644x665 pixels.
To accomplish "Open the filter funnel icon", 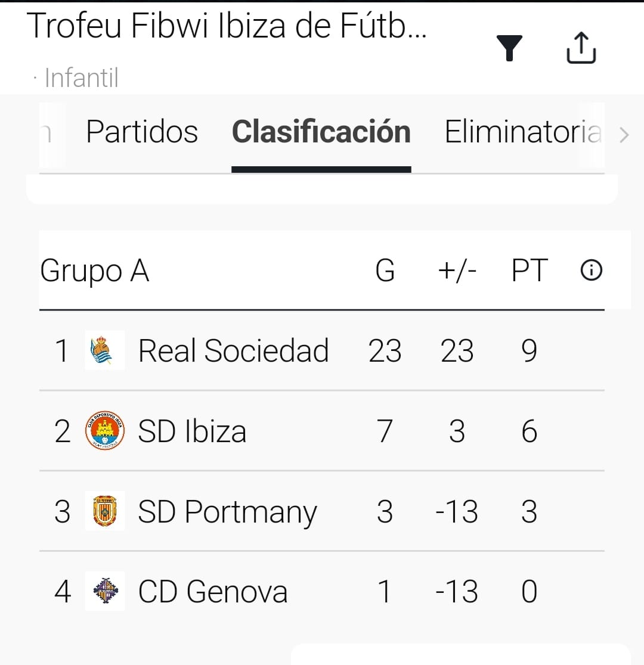I will [x=509, y=48].
